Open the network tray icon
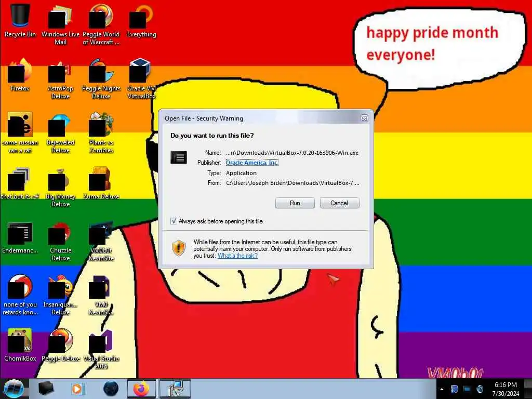This screenshot has height=399, width=532. pyautogui.click(x=467, y=389)
